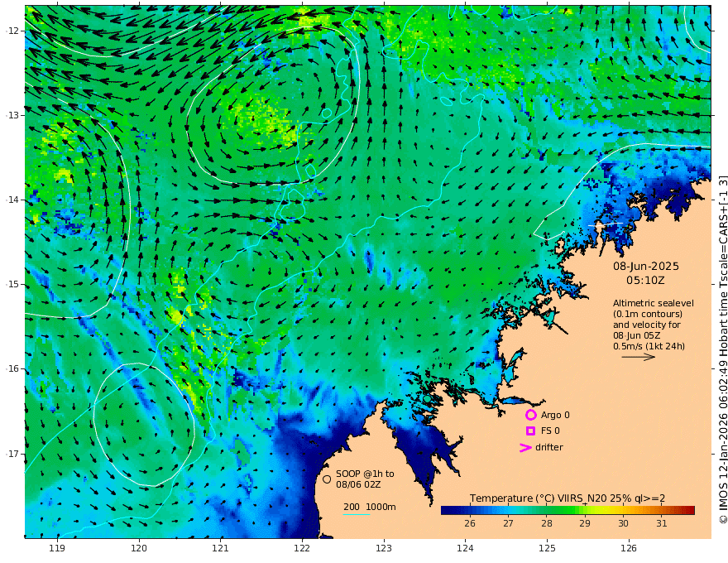728x563 pixels.
Task: Click the latitude axis label -16
Action: 12,368
